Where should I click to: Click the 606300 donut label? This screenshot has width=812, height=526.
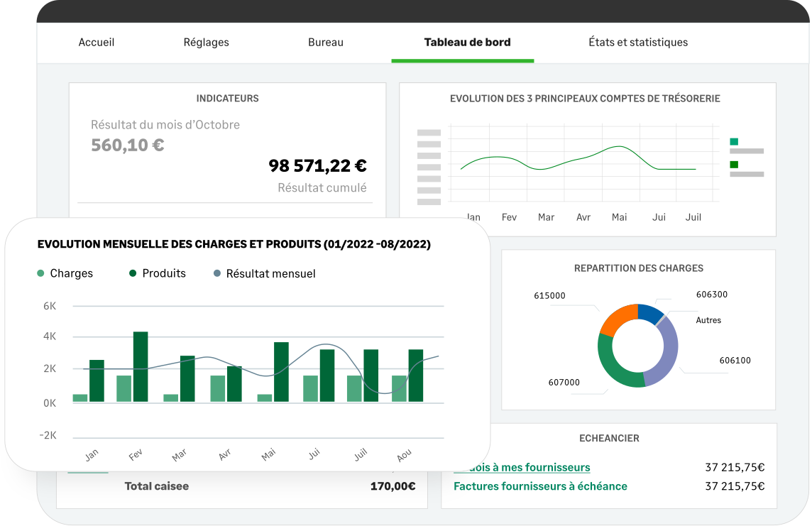pos(711,295)
